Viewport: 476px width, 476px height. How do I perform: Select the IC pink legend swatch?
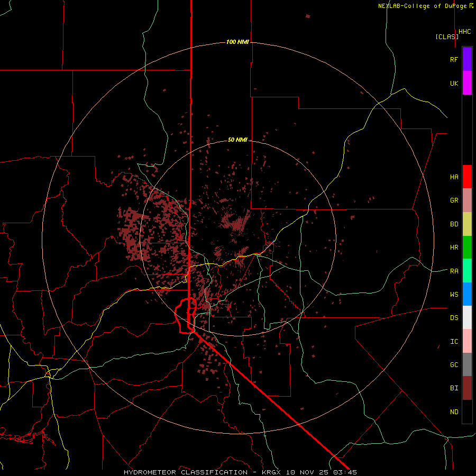[x=467, y=341]
